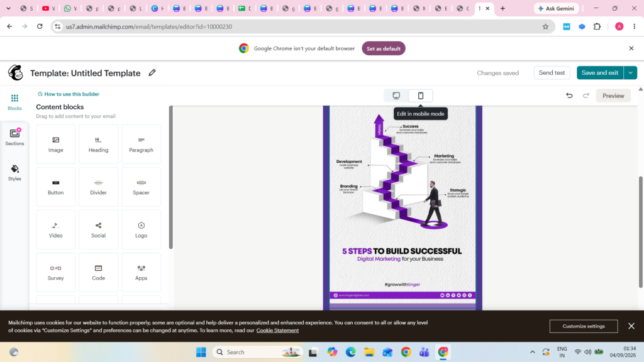Set Chrome as default browser
The image size is (644, 362).
(383, 48)
